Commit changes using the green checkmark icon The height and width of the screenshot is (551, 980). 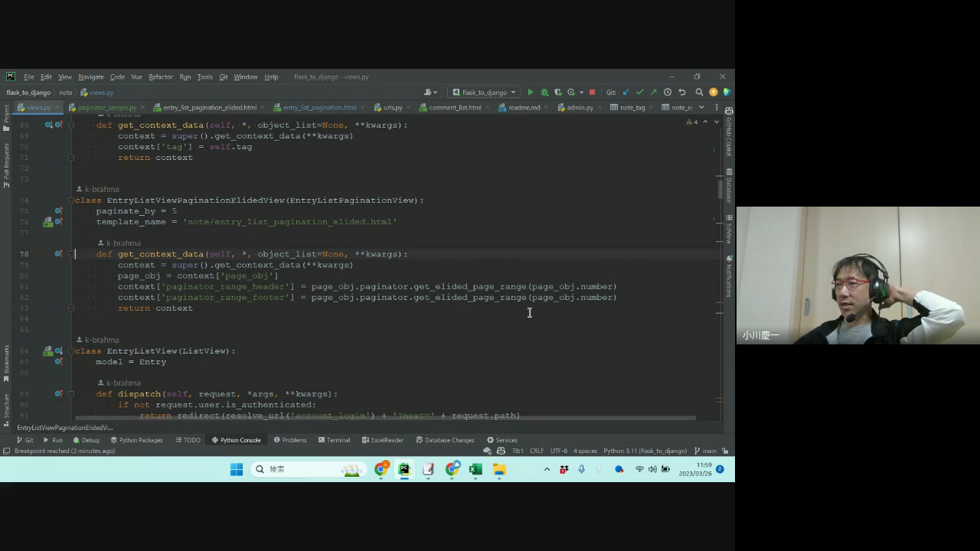(640, 93)
